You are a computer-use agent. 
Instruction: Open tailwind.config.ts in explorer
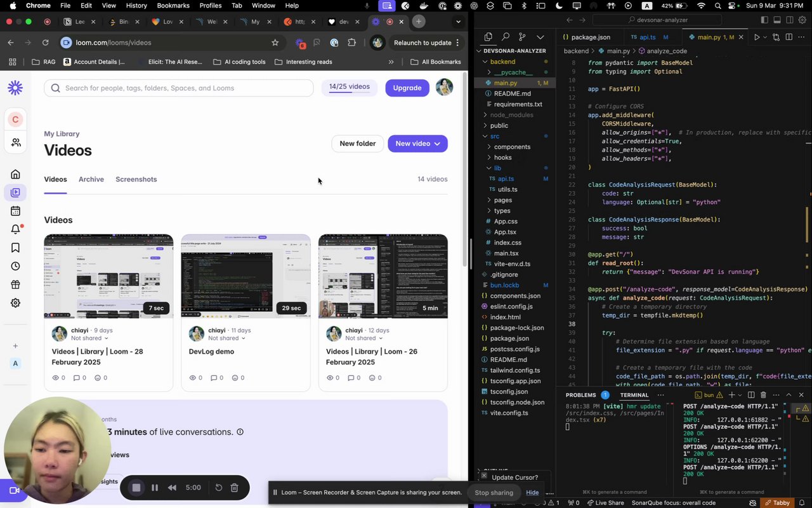(x=514, y=370)
